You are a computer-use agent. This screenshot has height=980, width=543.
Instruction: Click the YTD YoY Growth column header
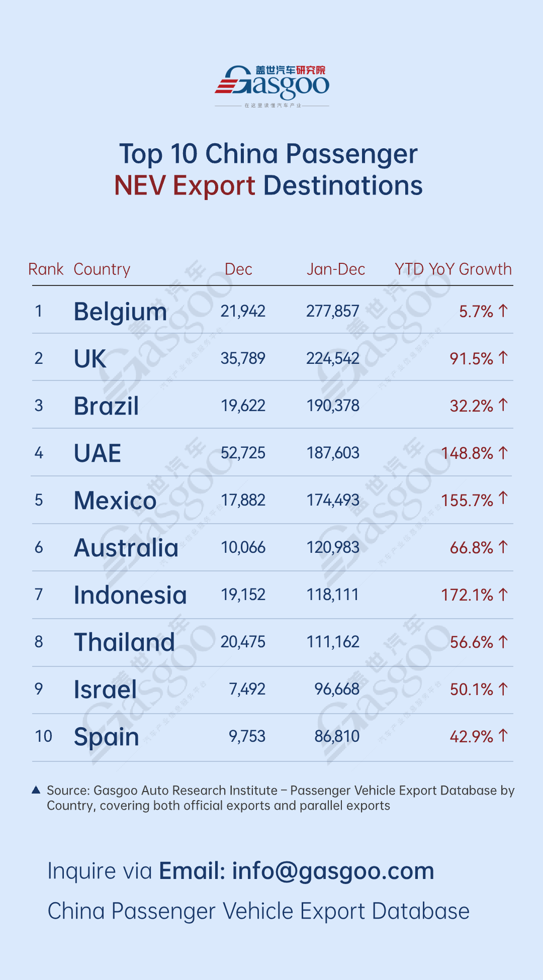453,269
